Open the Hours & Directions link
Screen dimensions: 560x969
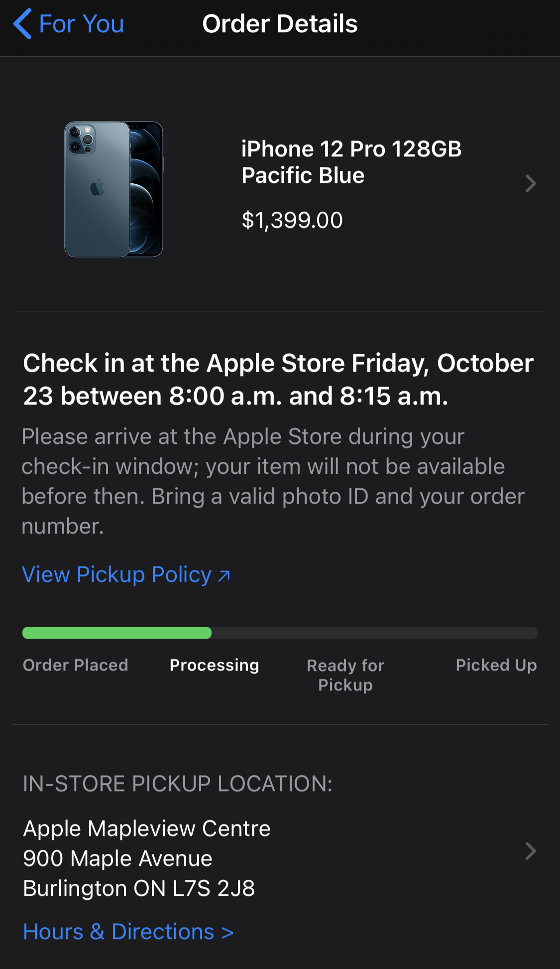click(x=128, y=932)
